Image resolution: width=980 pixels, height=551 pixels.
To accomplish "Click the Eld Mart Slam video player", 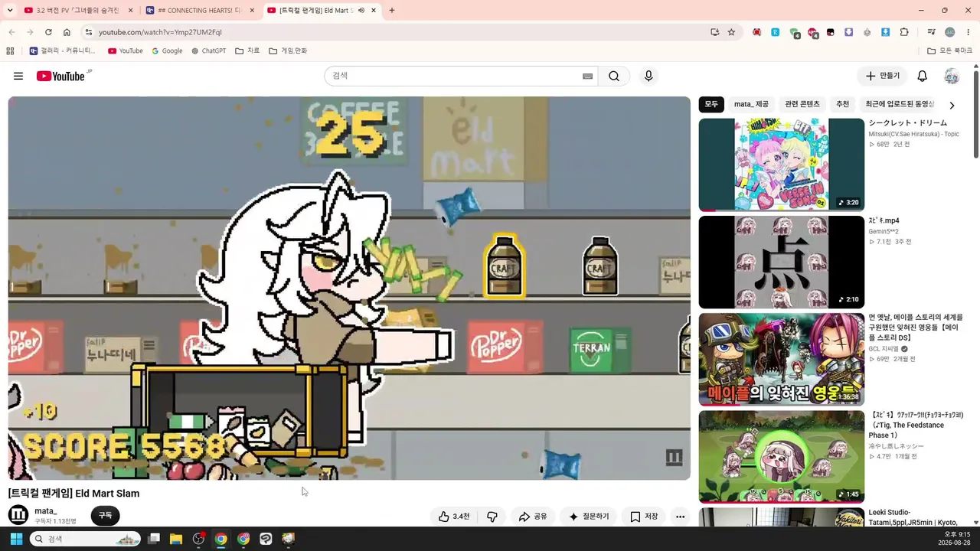I will [349, 288].
